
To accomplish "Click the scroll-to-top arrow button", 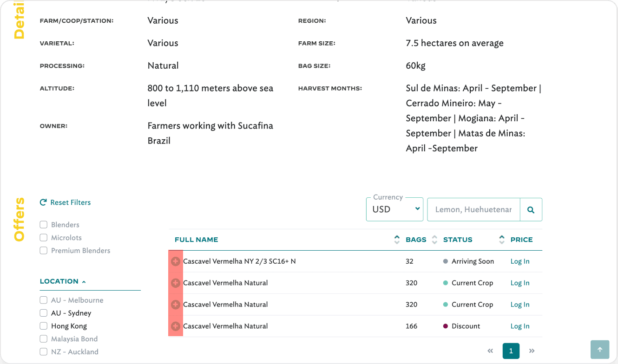I will [600, 350].
